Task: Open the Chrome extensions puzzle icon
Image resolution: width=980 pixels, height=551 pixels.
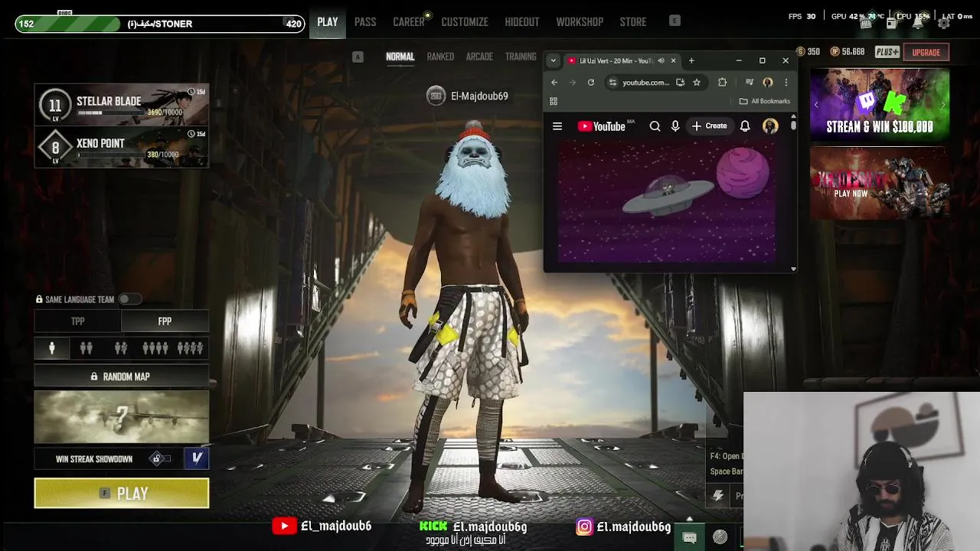Action: click(x=722, y=83)
